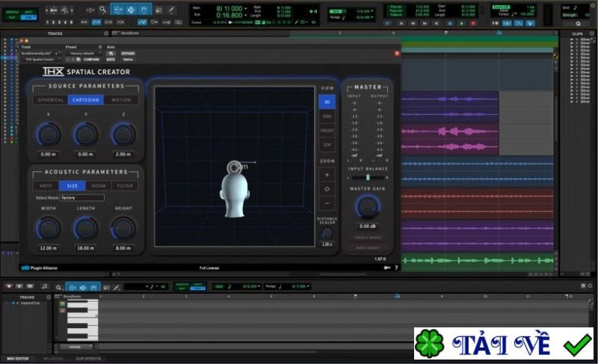Viewport: 598px width, 364px height.
Task: Select the Scrubber speaker tool
Action: (158, 10)
